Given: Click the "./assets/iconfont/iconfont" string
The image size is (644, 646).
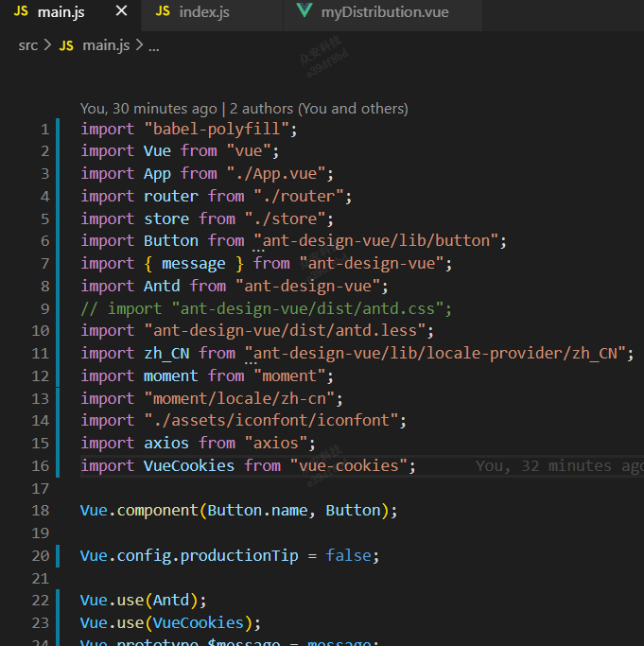Looking at the screenshot, I should coord(271,421).
